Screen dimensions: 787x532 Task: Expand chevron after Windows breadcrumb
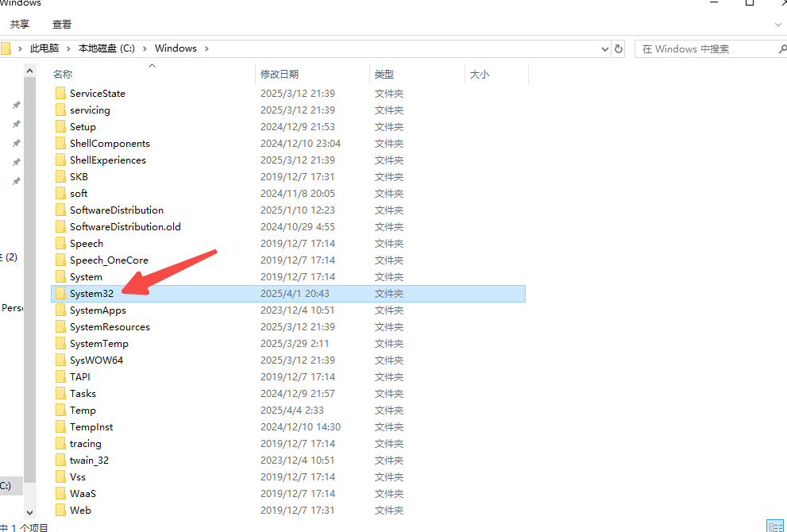(206, 48)
